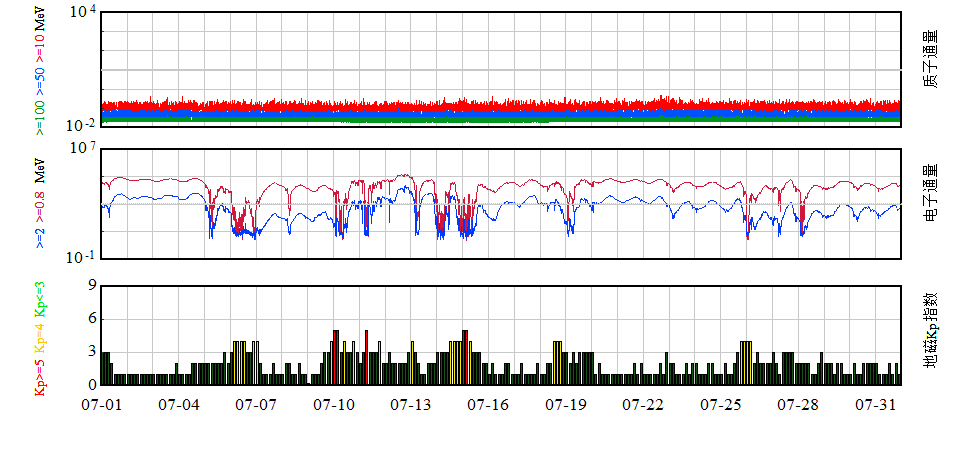Click the 07-25 date label
Screen dimensions: 960x472
pyautogui.click(x=720, y=405)
